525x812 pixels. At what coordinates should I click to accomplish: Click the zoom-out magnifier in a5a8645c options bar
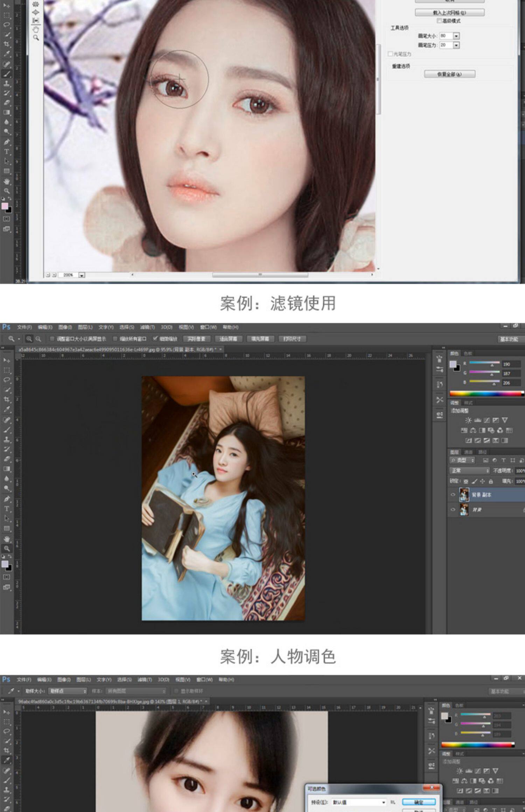tap(38, 339)
